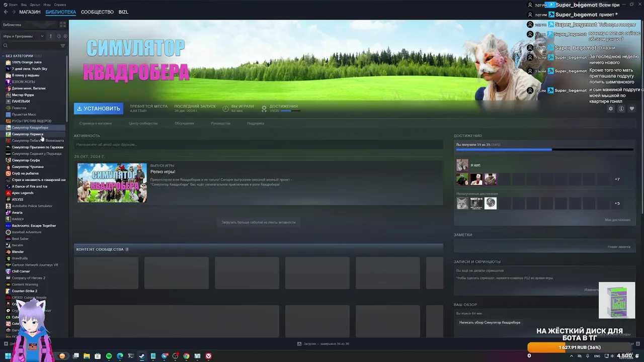The image size is (644, 362).
Task: Click the ready-to-play filter icon
Action: 65,36
